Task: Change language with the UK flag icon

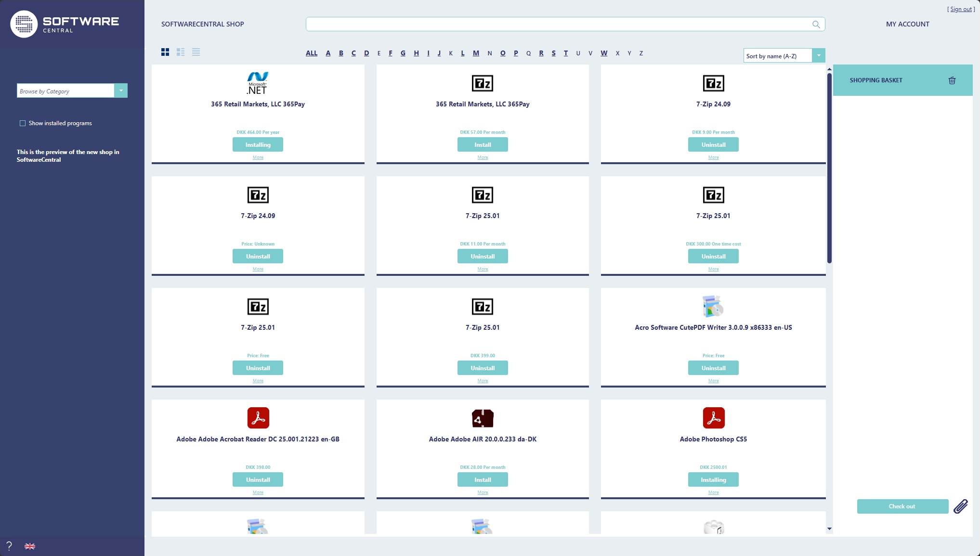Action: [30, 546]
